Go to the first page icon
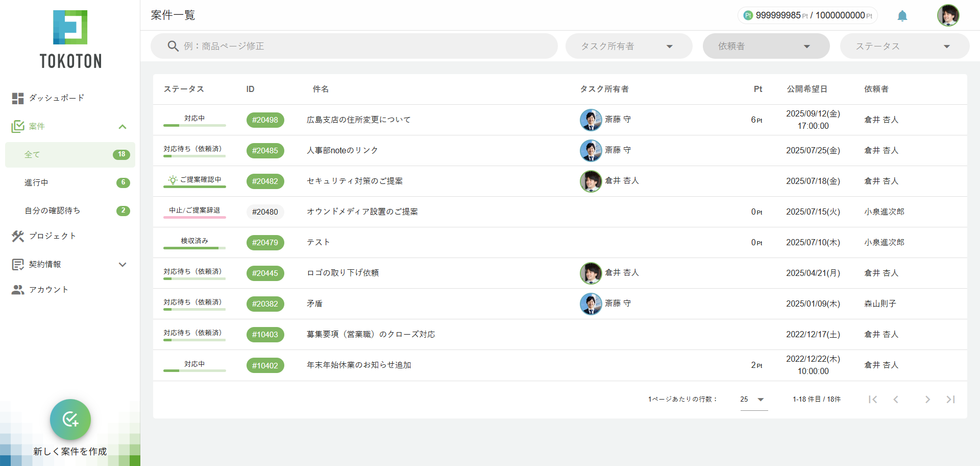Image resolution: width=980 pixels, height=466 pixels. tap(873, 400)
